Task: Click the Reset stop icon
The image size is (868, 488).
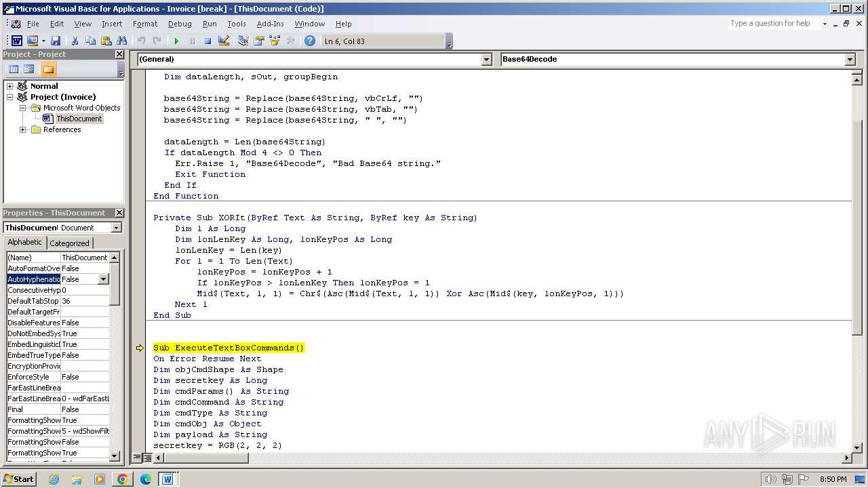Action: click(x=208, y=41)
